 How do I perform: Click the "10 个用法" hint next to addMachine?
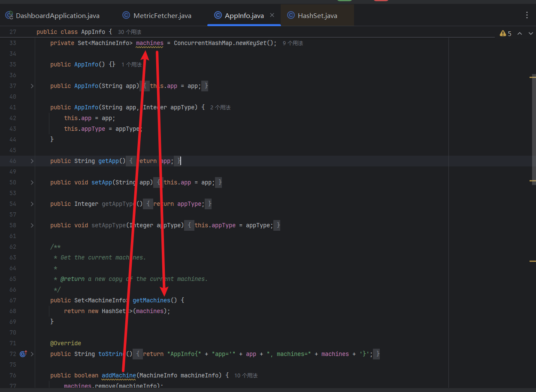point(245,376)
